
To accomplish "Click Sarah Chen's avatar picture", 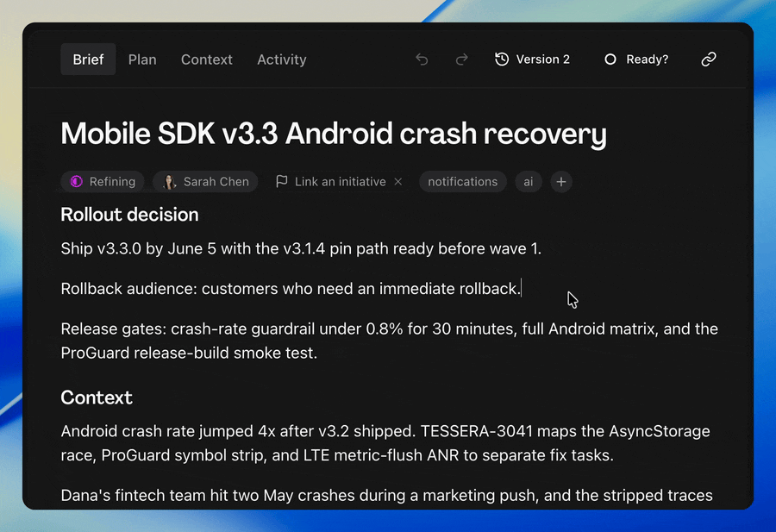I will click(169, 182).
